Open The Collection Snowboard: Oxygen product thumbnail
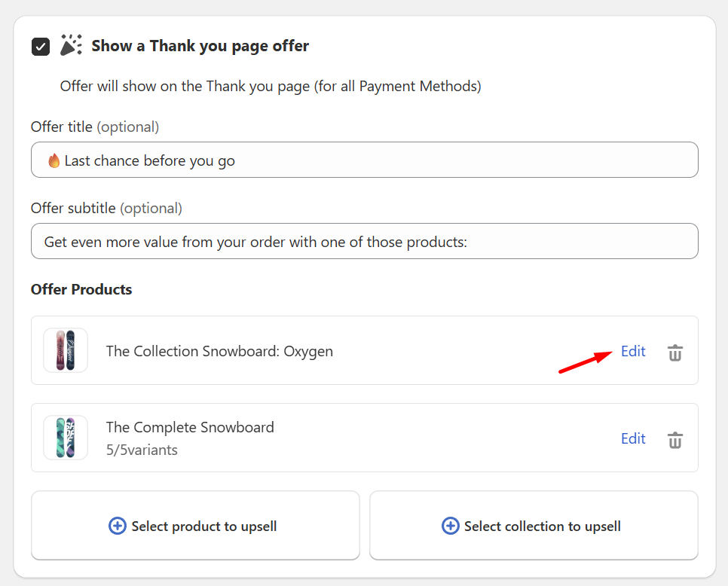Image resolution: width=728 pixels, height=586 pixels. 66,350
